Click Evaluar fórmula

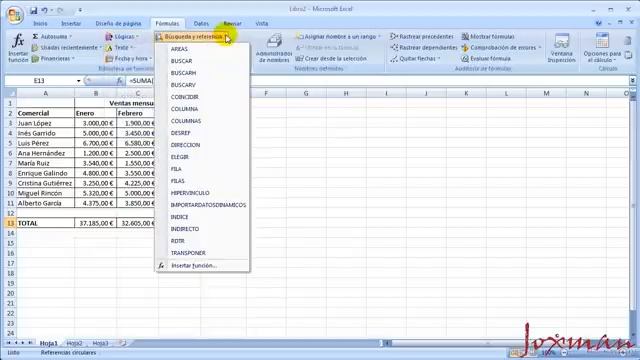point(486,59)
